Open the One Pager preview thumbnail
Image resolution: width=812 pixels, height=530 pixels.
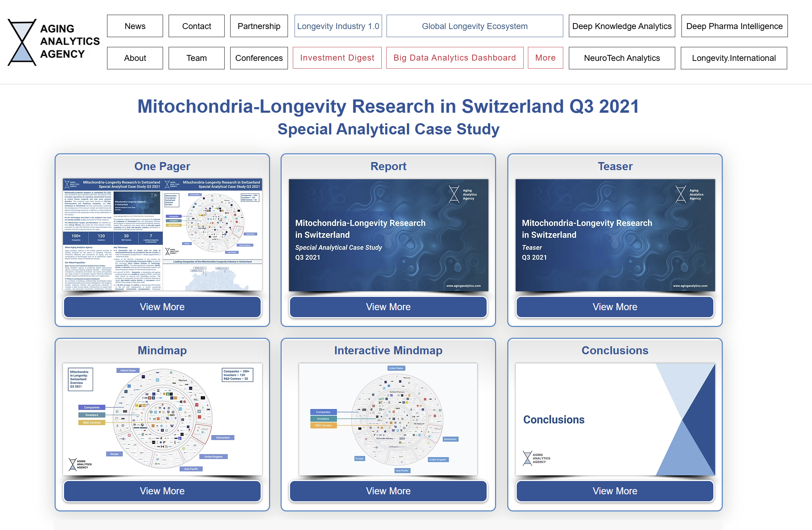point(162,235)
